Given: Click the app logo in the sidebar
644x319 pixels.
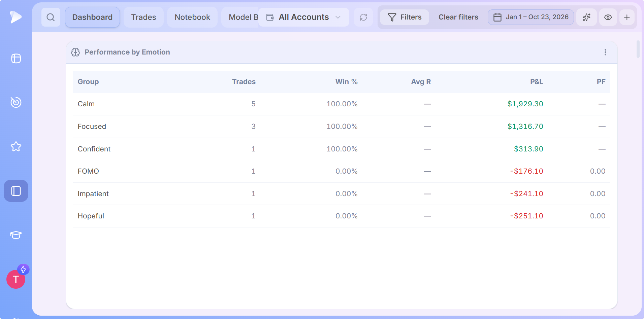Looking at the screenshot, I should [15, 17].
